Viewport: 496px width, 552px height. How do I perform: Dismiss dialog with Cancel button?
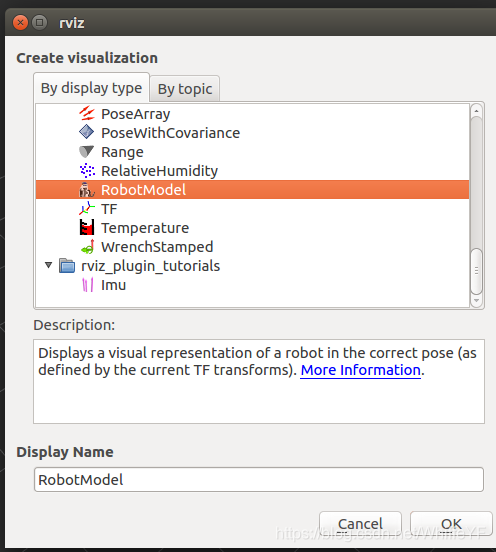[360, 524]
